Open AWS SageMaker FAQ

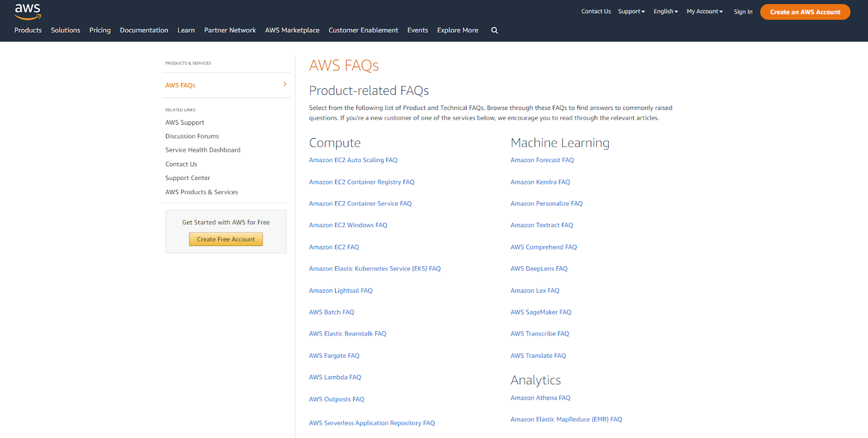pyautogui.click(x=541, y=312)
